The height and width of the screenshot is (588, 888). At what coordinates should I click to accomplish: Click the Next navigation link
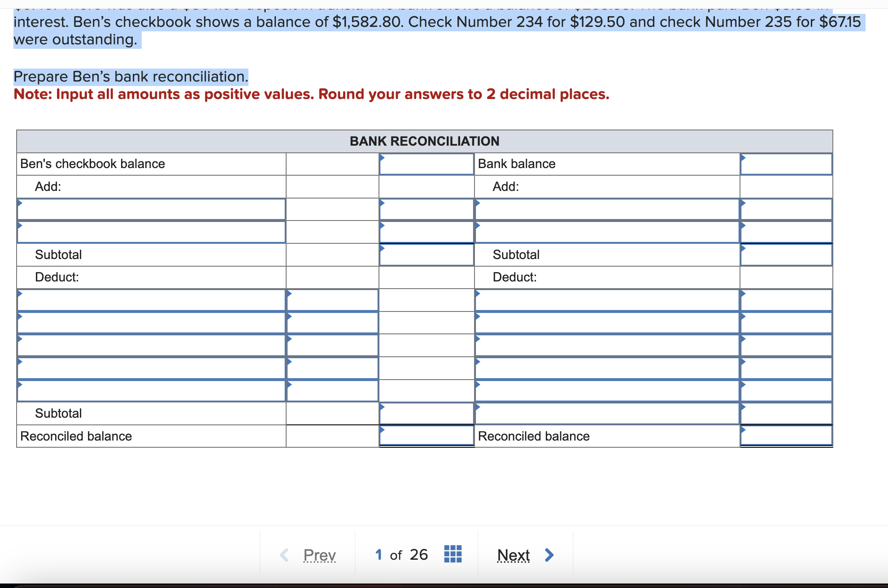514,555
